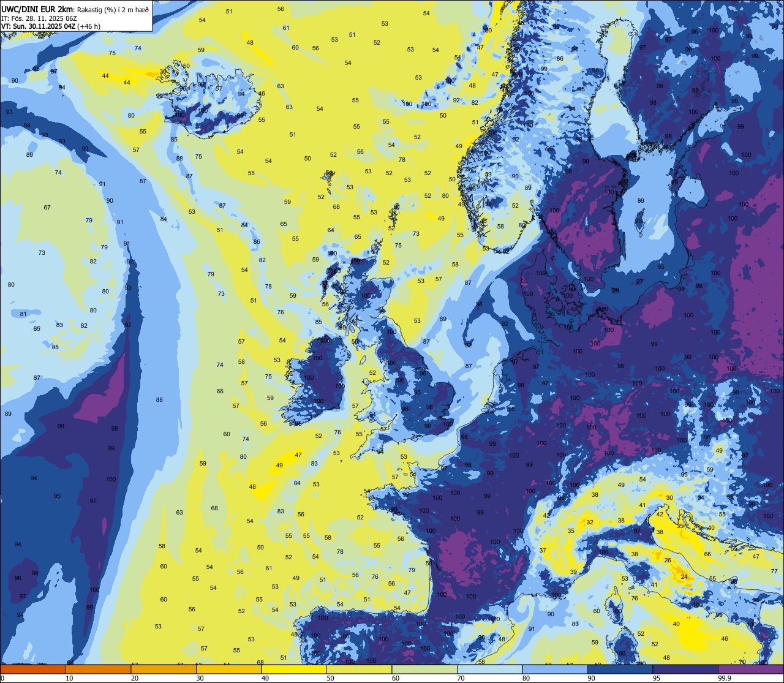Click the "37" humidity value on the map
The height and width of the screenshot is (683, 784).
[543, 551]
